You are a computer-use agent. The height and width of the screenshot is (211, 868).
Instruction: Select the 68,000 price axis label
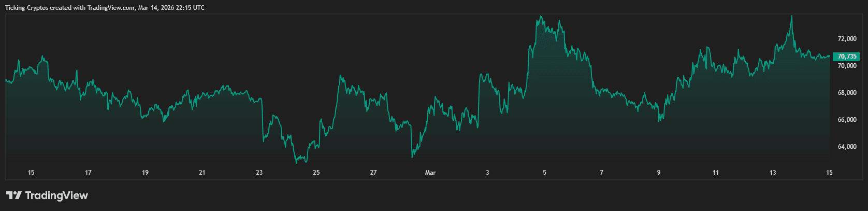click(x=847, y=93)
